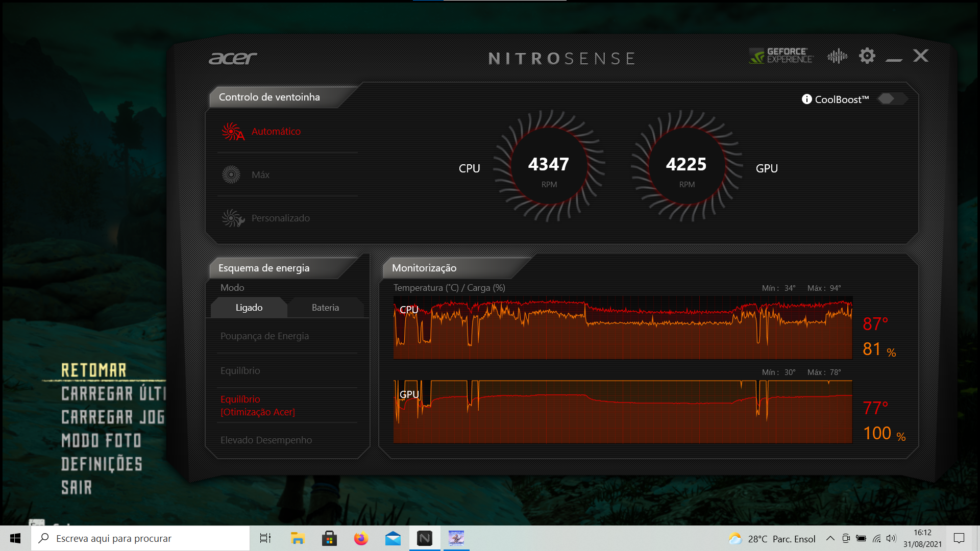Click the Esquema de energia header
Viewport: 980px width, 551px height.
tap(264, 268)
